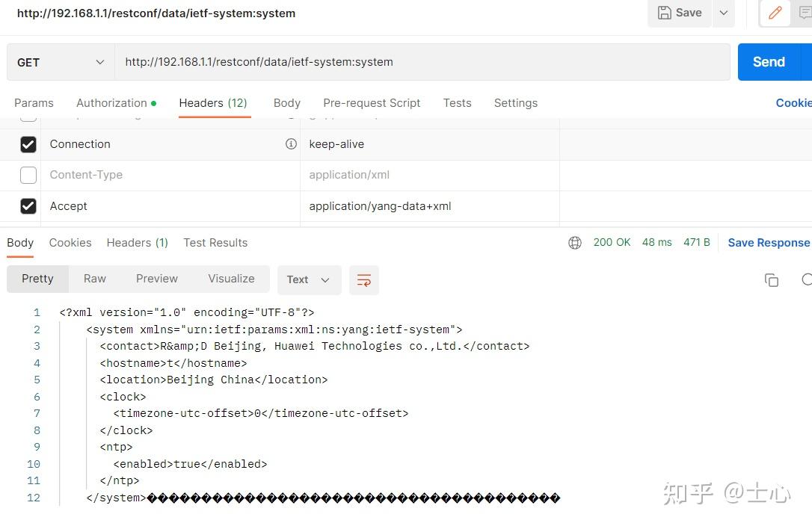Screen dimensions: 812x526
Task: Click the search icon in response pane
Action: pyautogui.click(x=806, y=280)
